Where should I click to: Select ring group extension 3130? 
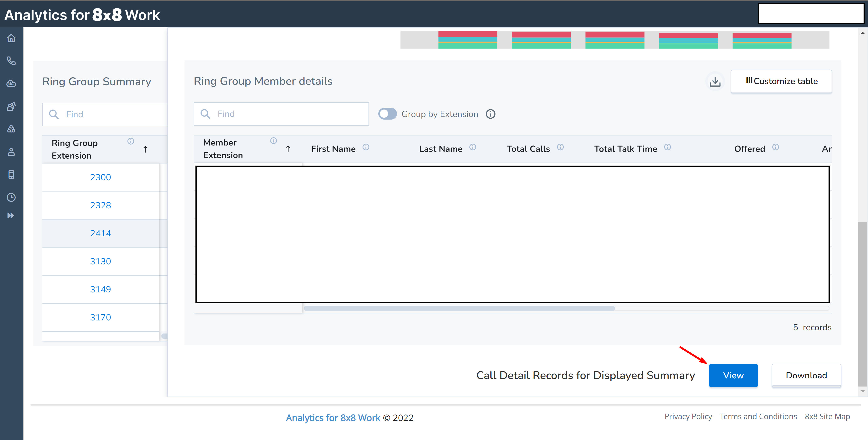tap(100, 261)
